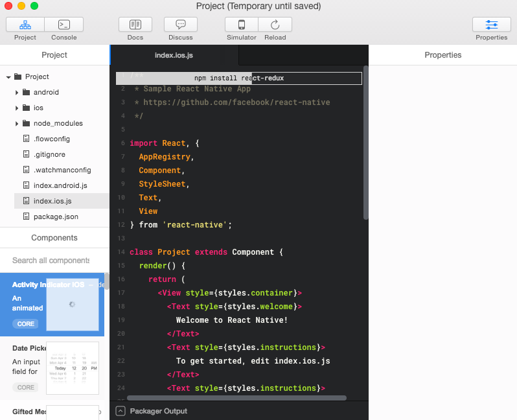Click the vertical scrollbar of code editor
The width and height of the screenshot is (517, 420).
(365, 143)
